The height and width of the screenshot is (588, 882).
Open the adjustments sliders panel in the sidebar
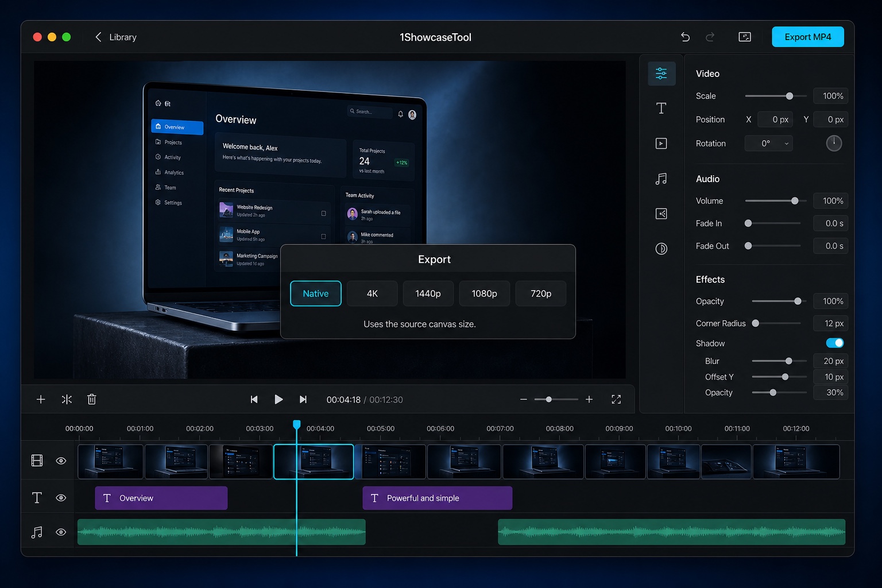pos(661,73)
